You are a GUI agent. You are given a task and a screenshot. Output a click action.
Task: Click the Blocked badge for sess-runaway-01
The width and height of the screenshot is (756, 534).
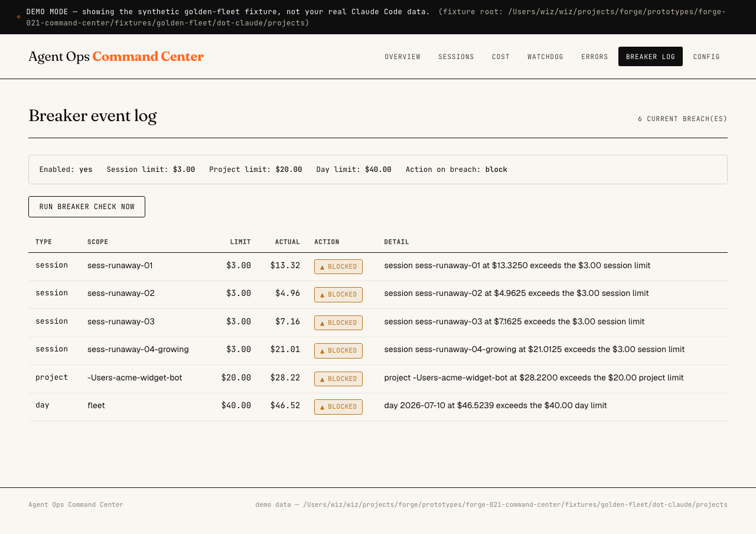pyautogui.click(x=338, y=267)
